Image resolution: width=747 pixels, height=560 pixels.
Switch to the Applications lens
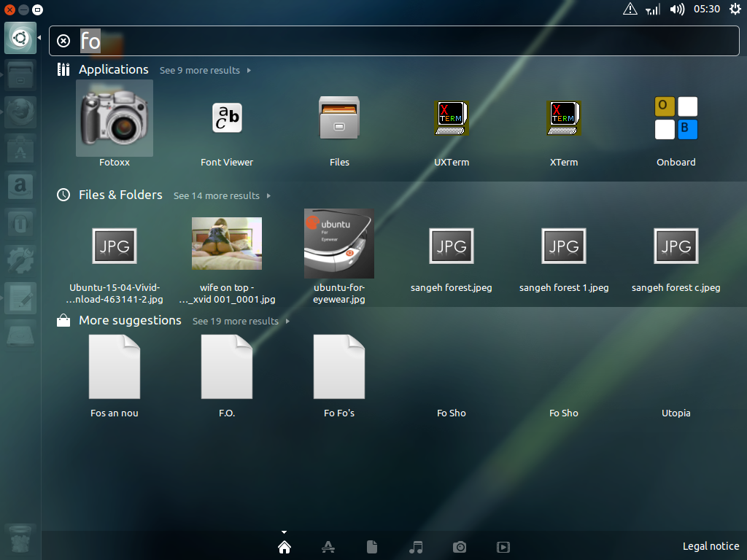click(x=328, y=547)
